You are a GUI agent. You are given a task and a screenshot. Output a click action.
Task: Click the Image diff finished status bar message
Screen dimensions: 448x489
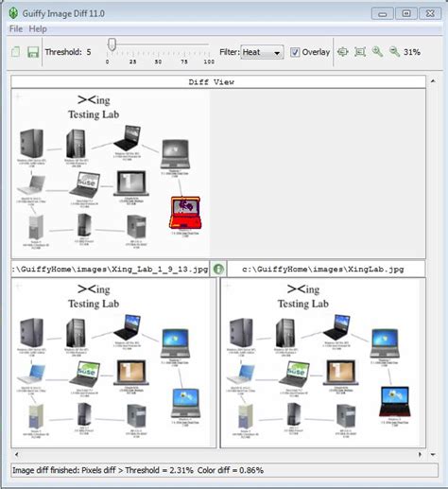[x=138, y=470]
